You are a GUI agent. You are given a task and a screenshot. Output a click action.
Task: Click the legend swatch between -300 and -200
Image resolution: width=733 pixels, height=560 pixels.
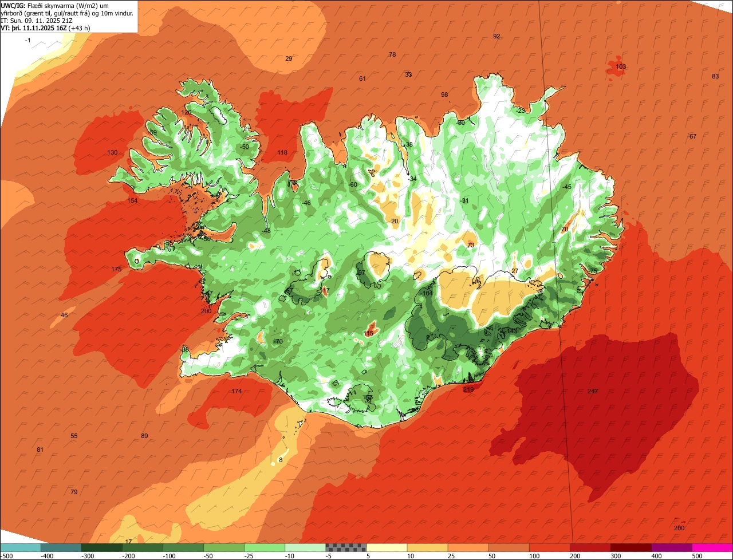[x=101, y=547]
